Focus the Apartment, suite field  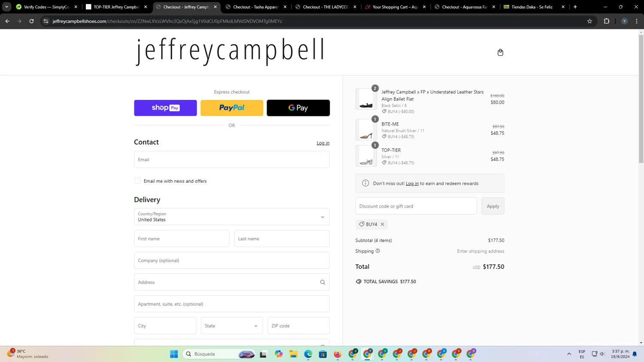[232, 304]
